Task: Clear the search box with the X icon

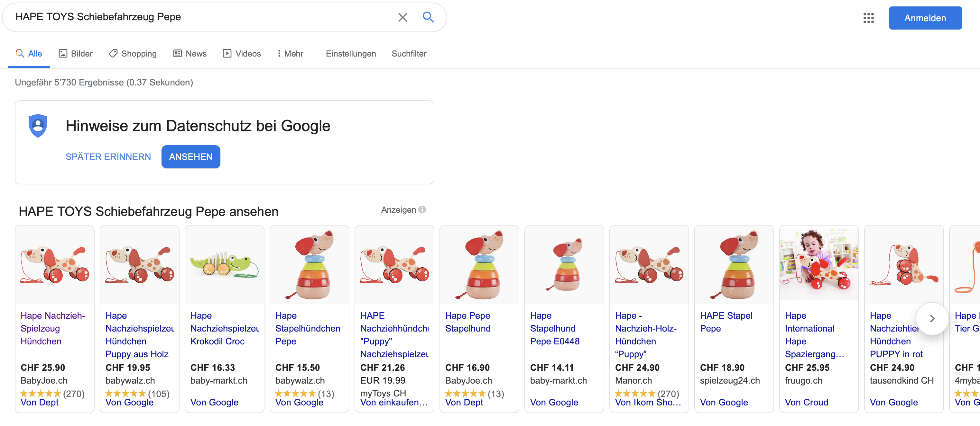Action: pyautogui.click(x=402, y=17)
